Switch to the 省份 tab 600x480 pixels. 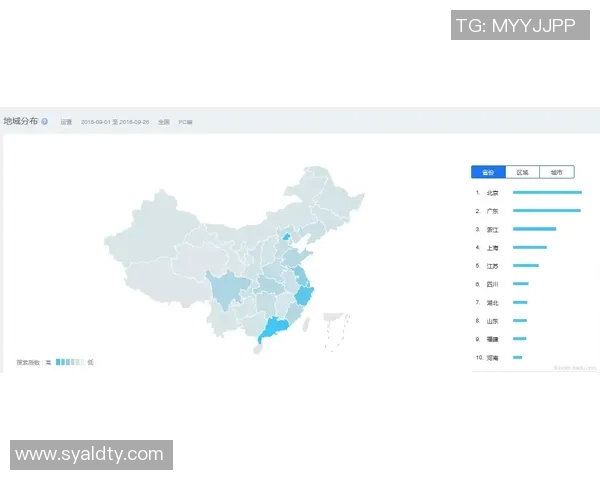pos(488,172)
